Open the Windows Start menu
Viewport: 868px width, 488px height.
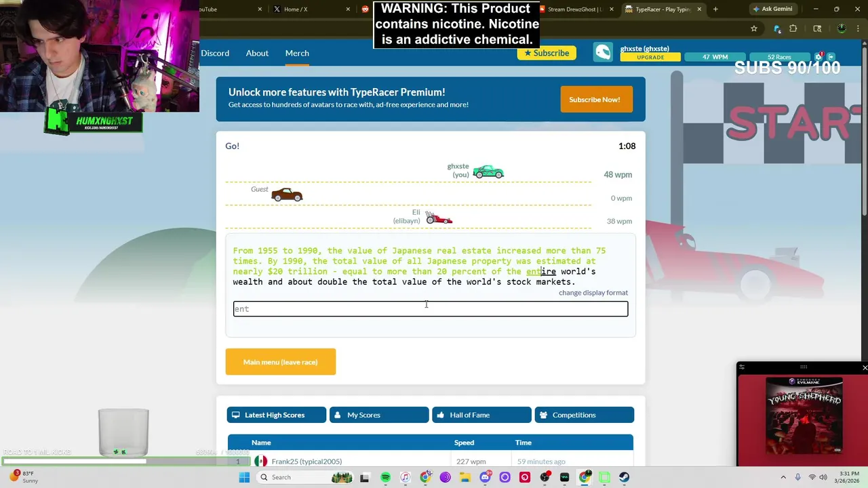coord(244,477)
